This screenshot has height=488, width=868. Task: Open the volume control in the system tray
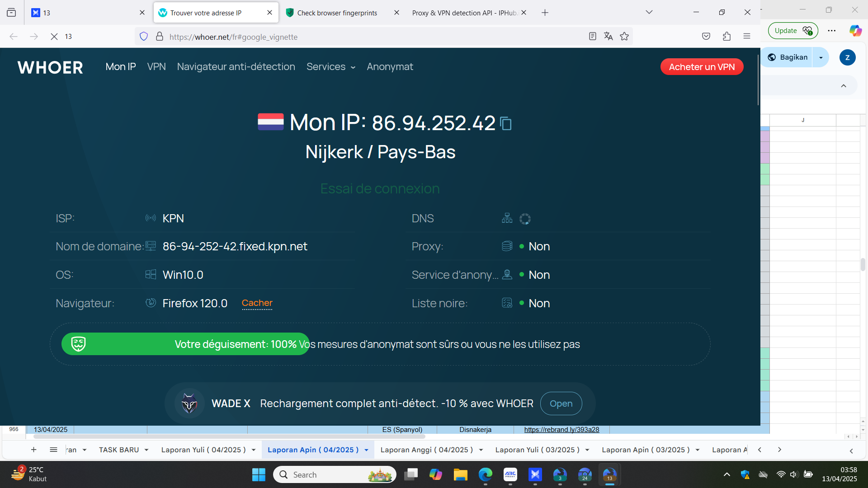pos(794,474)
